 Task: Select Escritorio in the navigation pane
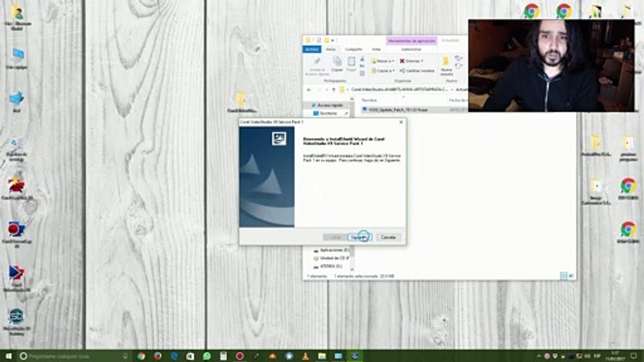[x=328, y=113]
